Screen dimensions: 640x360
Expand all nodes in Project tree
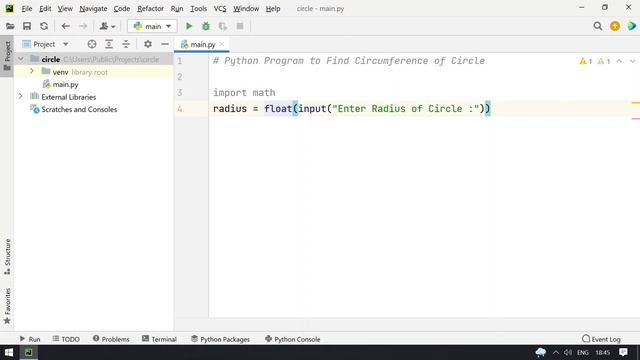tap(109, 44)
